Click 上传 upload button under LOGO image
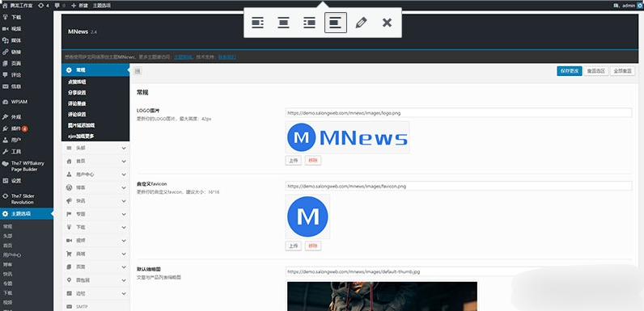Screen dimensions: 644x311 click(x=293, y=161)
